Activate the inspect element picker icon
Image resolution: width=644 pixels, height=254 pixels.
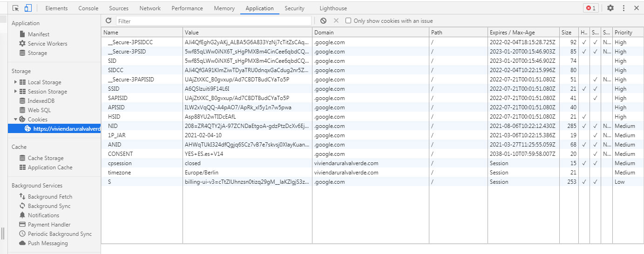[16, 8]
